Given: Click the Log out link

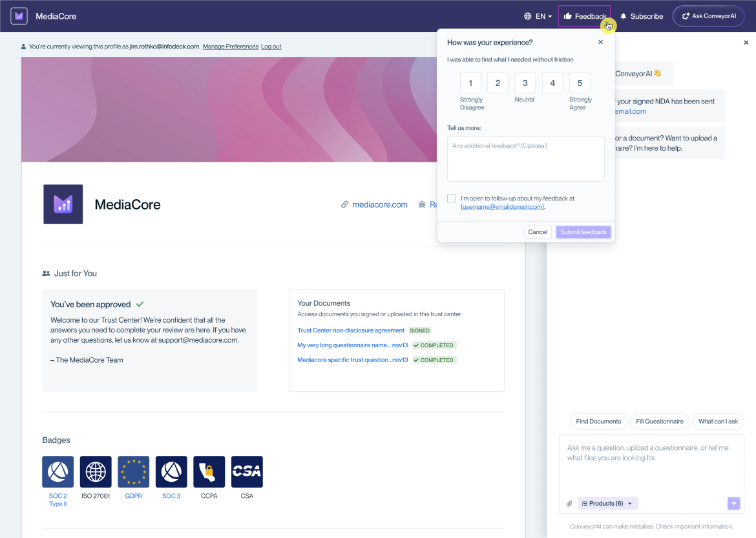Looking at the screenshot, I should (x=271, y=47).
